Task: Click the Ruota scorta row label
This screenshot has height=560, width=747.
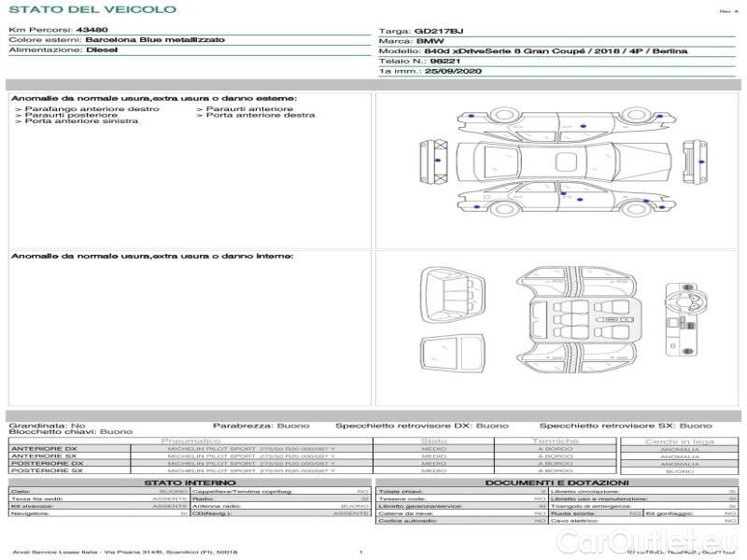Action: (572, 513)
